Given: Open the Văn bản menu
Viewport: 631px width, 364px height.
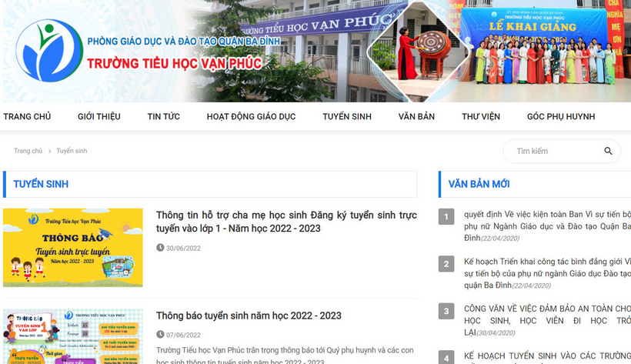Looking at the screenshot, I should (416, 116).
